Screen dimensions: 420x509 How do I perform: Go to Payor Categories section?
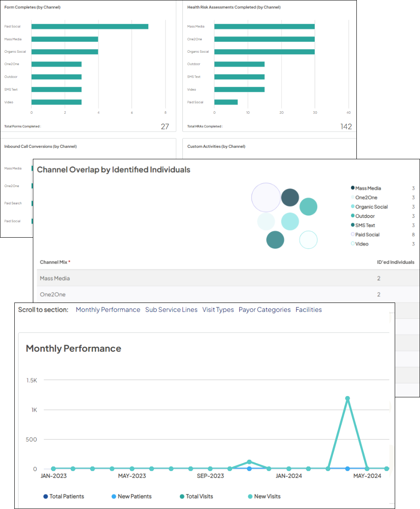(265, 310)
